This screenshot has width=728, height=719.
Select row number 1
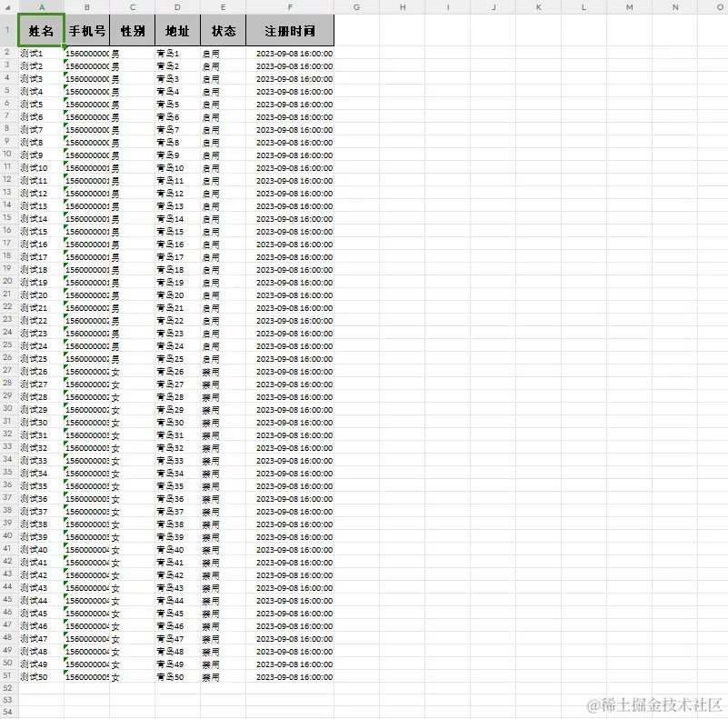coord(8,30)
